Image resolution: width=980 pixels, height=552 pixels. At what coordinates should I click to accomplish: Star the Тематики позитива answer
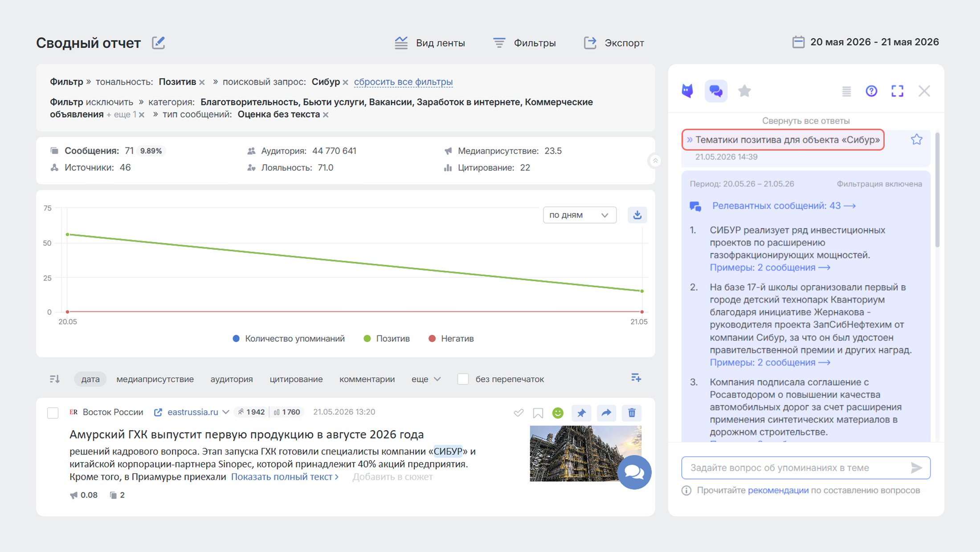[916, 139]
